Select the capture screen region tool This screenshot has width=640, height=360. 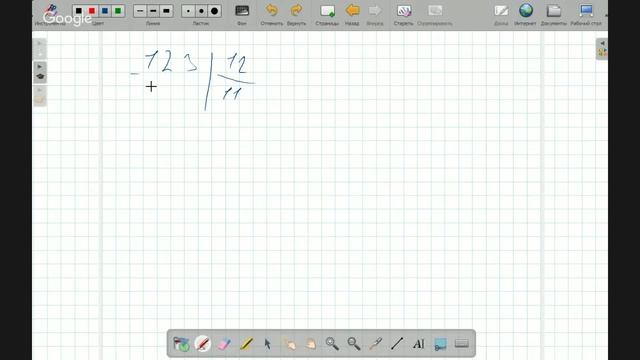[440, 344]
